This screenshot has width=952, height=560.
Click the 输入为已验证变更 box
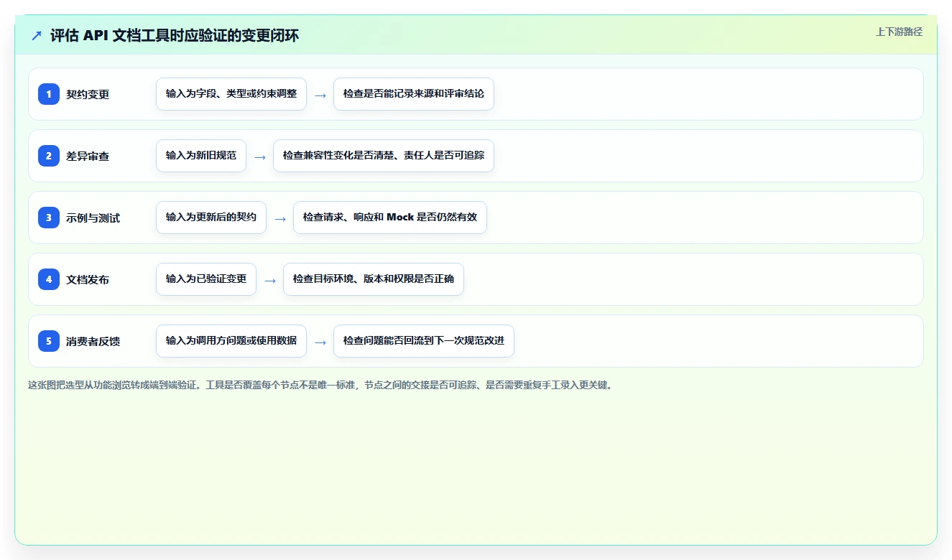point(206,279)
